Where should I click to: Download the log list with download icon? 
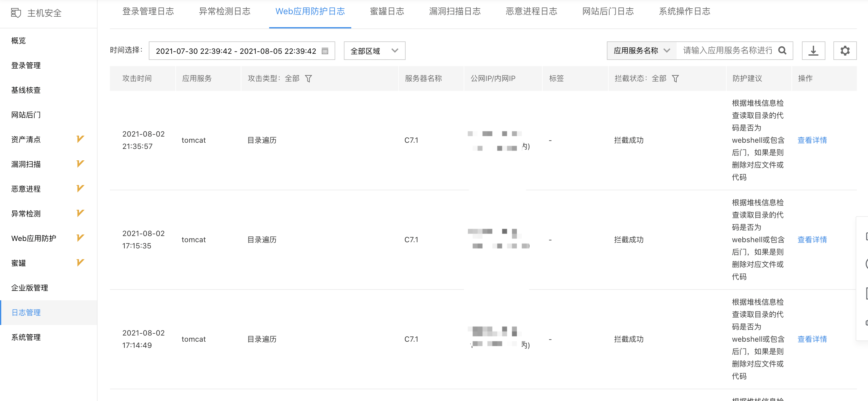click(x=813, y=51)
